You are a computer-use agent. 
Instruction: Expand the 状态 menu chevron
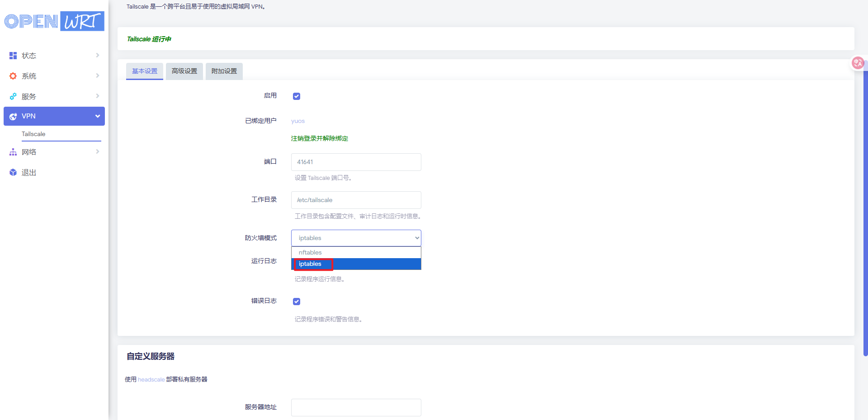[x=98, y=55]
